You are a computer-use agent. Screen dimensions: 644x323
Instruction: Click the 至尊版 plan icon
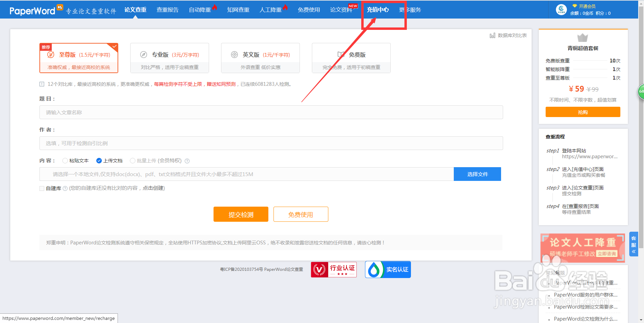(x=51, y=55)
